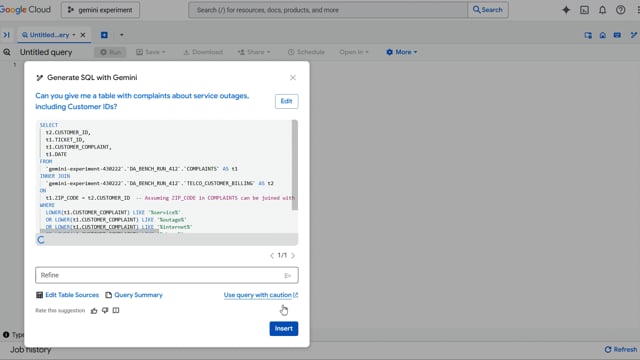Open the Save dropdown
This screenshot has height=360, width=640.
click(x=151, y=52)
